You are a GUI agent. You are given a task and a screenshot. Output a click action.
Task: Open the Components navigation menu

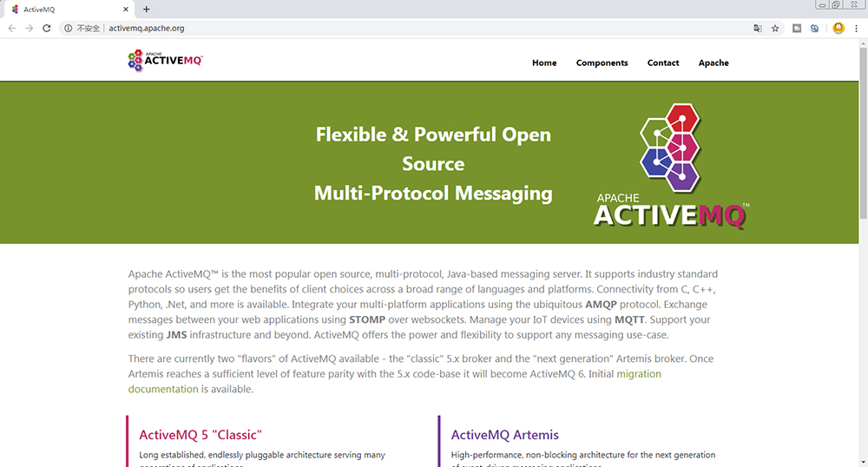pos(602,62)
